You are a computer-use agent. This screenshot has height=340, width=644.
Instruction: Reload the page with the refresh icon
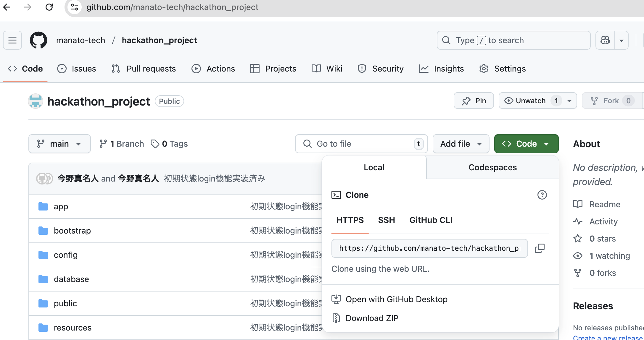pos(49,7)
